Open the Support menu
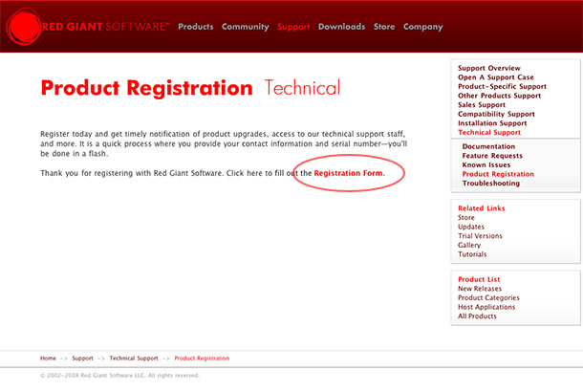 293,27
